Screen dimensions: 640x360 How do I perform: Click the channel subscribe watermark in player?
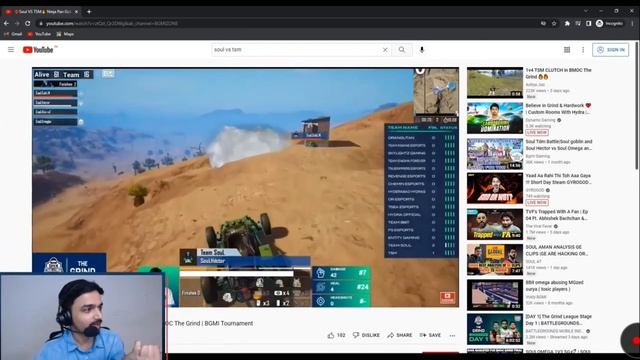coord(447,298)
